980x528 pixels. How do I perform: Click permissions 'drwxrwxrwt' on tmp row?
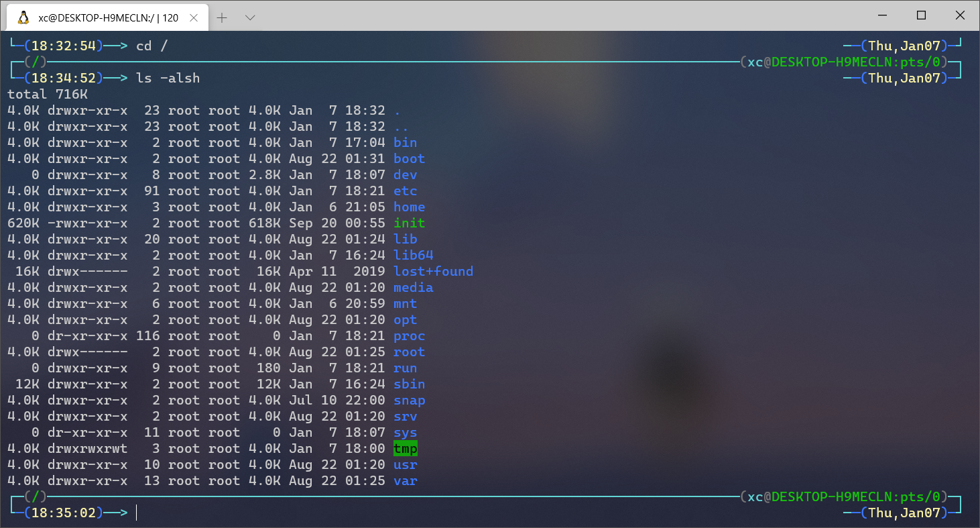tap(87, 448)
